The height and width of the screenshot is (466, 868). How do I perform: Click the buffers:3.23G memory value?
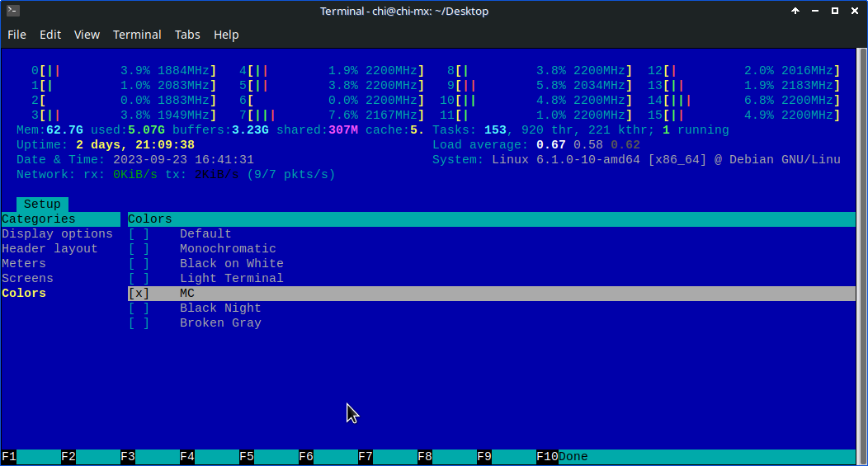click(x=220, y=130)
